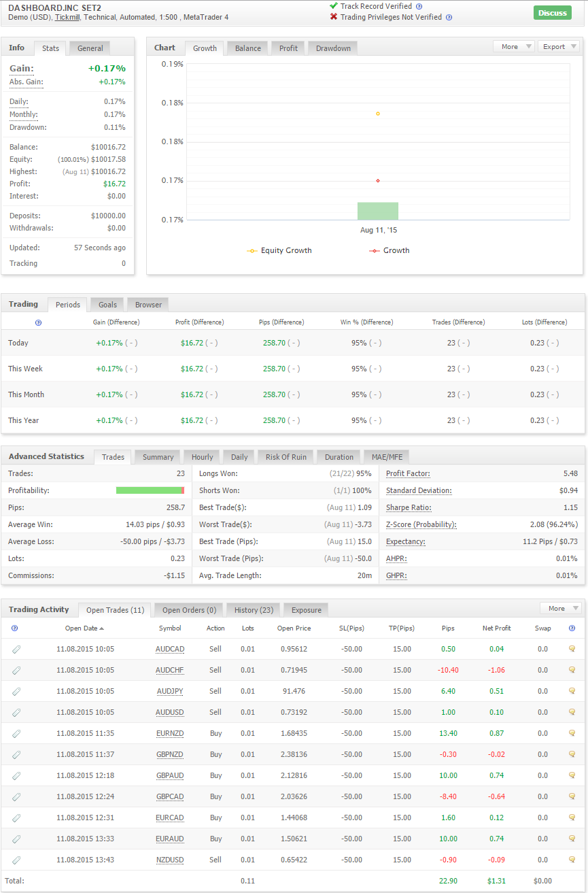Open the Hourly statistics tab
The height and width of the screenshot is (893, 588).
coord(202,457)
